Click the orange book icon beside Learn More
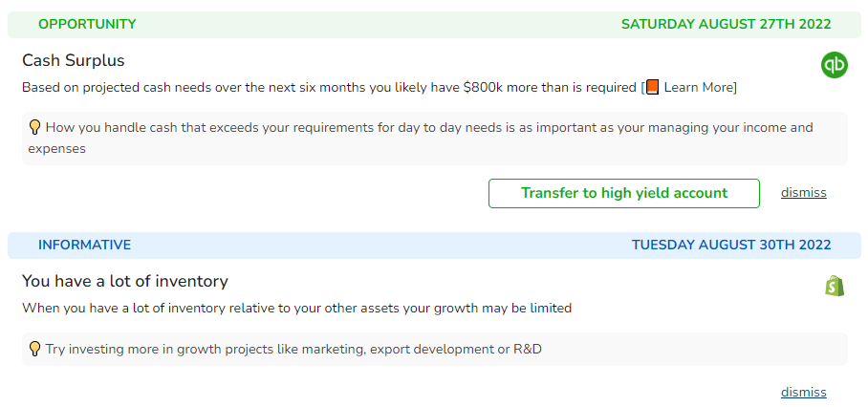 (x=653, y=87)
